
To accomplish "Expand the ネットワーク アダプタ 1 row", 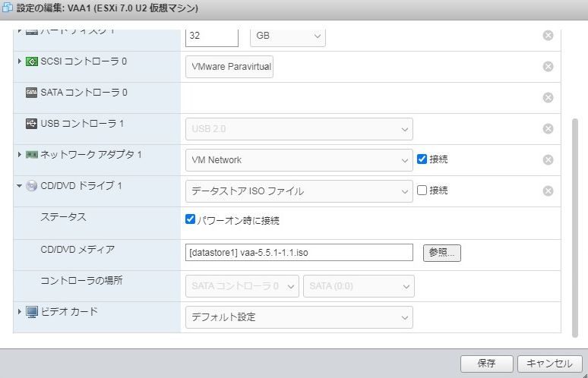I will click(x=20, y=154).
